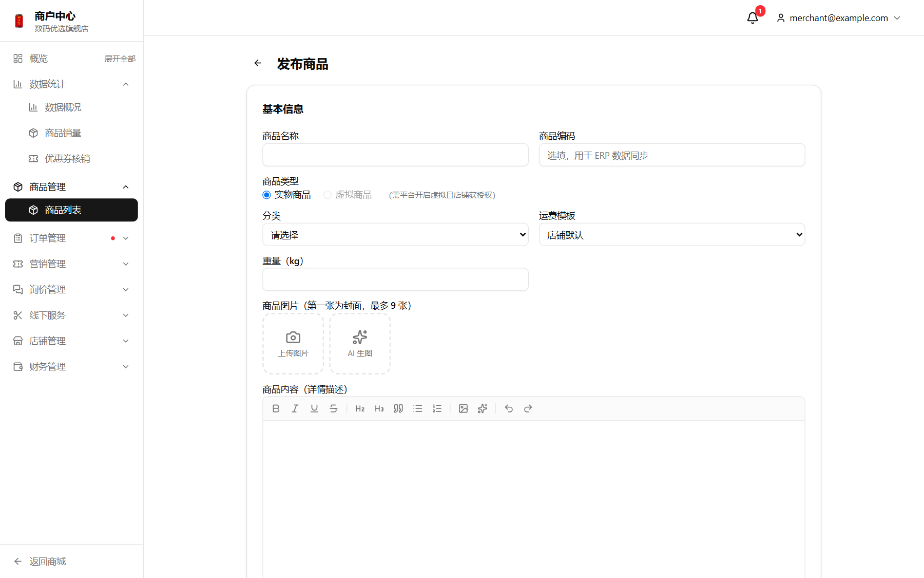Click the 上传图片 camera tile

pos(293,344)
